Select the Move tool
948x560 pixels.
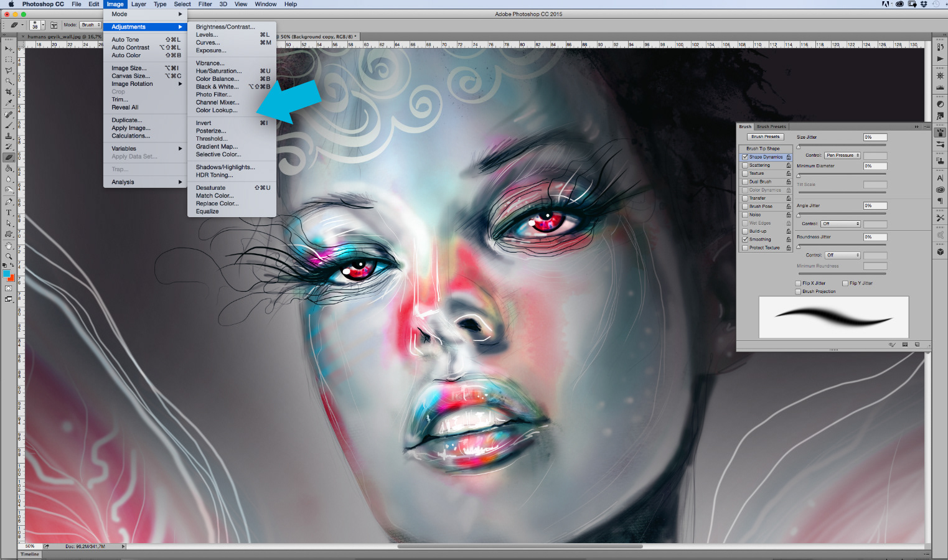(9, 49)
